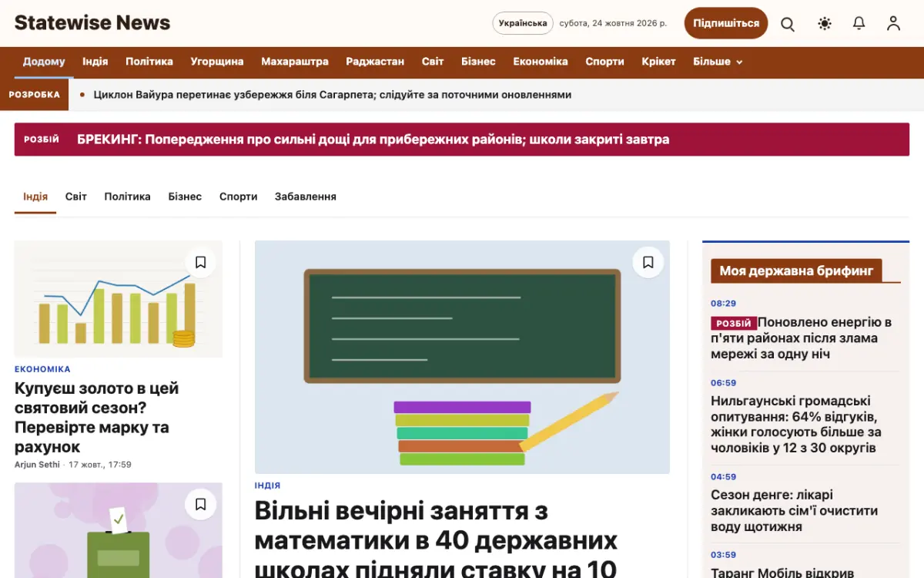Open the БРЕКИНГ heavy rain warning banner

tap(462, 139)
